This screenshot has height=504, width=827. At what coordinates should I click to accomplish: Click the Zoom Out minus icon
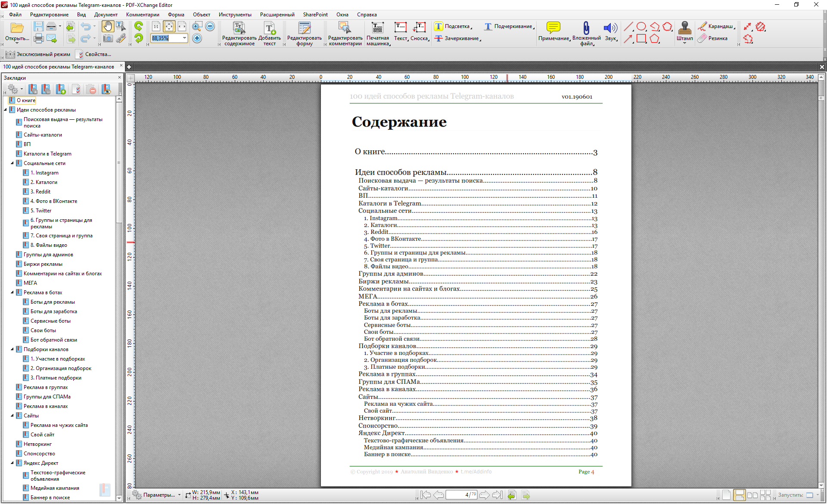tap(210, 27)
